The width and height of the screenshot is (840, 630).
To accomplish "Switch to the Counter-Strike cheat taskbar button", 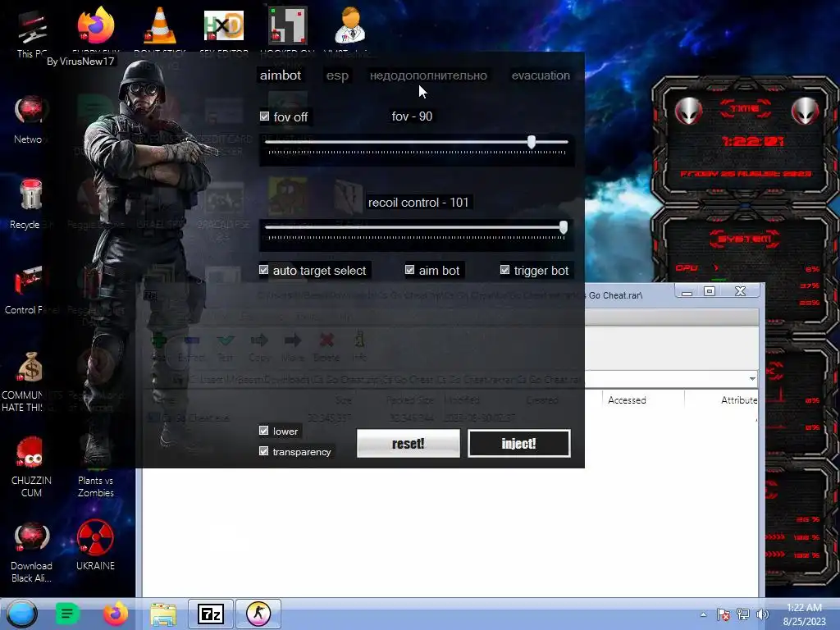I will (x=258, y=614).
